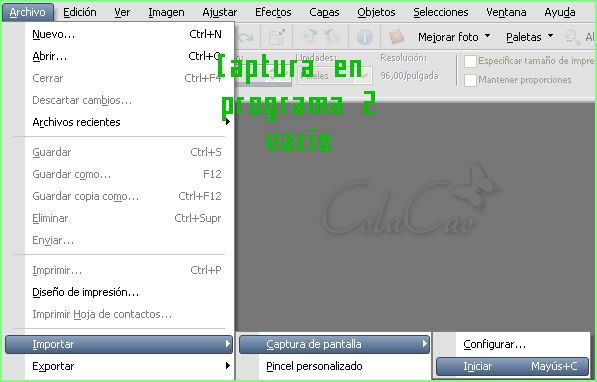Toggle Especificar tamaño de impresión checkbox
The height and width of the screenshot is (382, 597).
[x=470, y=61]
